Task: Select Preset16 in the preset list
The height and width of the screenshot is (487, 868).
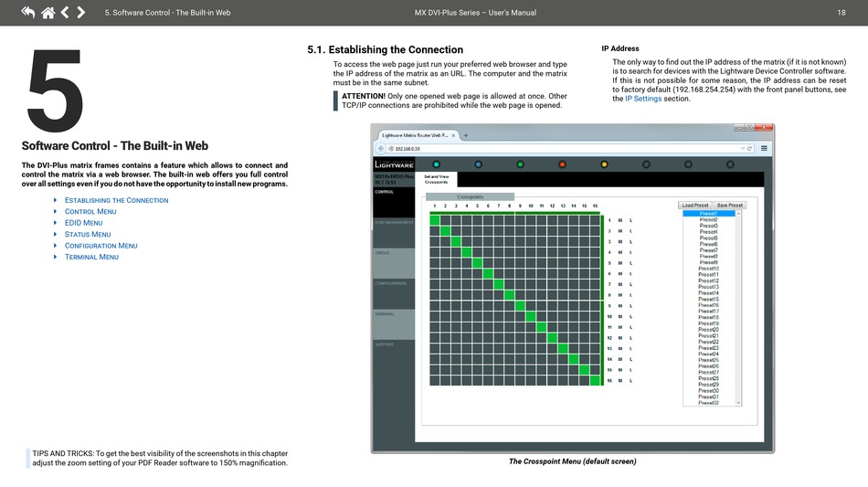Action: [x=709, y=305]
